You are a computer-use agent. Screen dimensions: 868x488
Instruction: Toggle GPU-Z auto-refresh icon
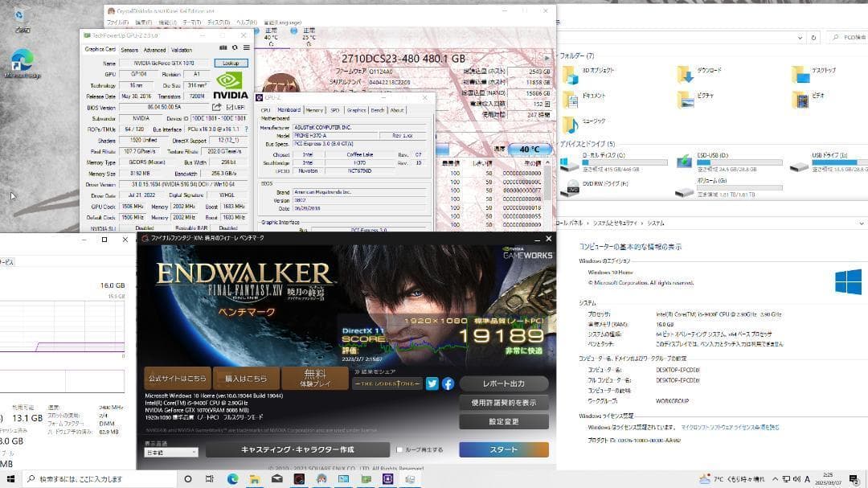(x=233, y=47)
